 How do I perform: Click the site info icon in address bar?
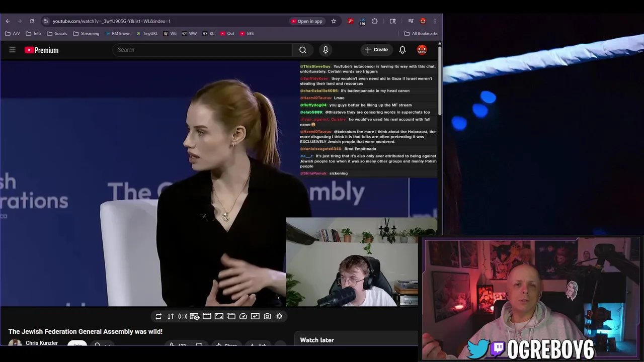click(46, 21)
